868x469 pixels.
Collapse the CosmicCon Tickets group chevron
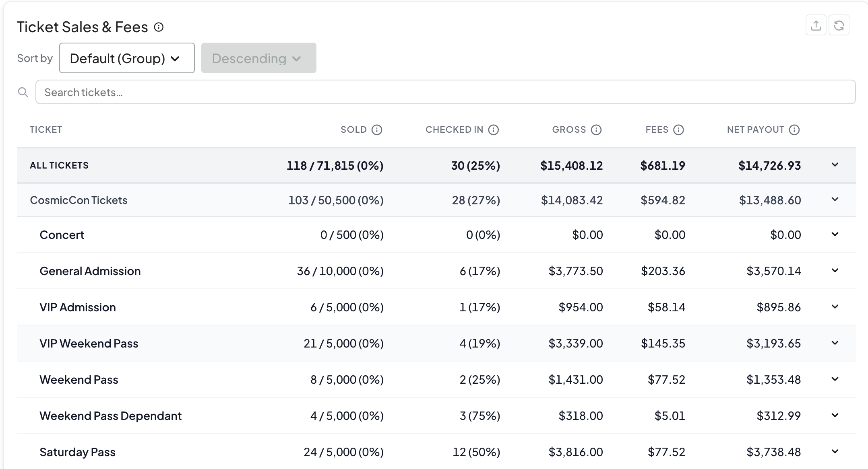835,200
